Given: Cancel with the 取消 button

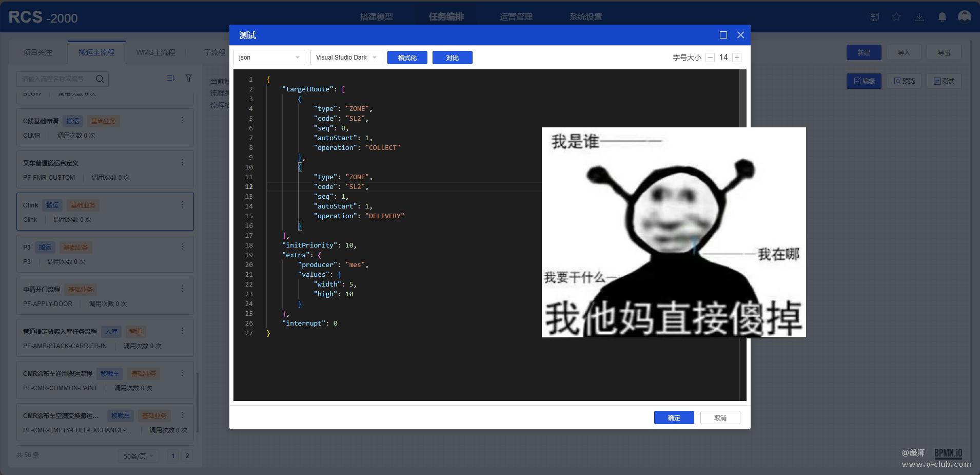Looking at the screenshot, I should click(x=720, y=417).
